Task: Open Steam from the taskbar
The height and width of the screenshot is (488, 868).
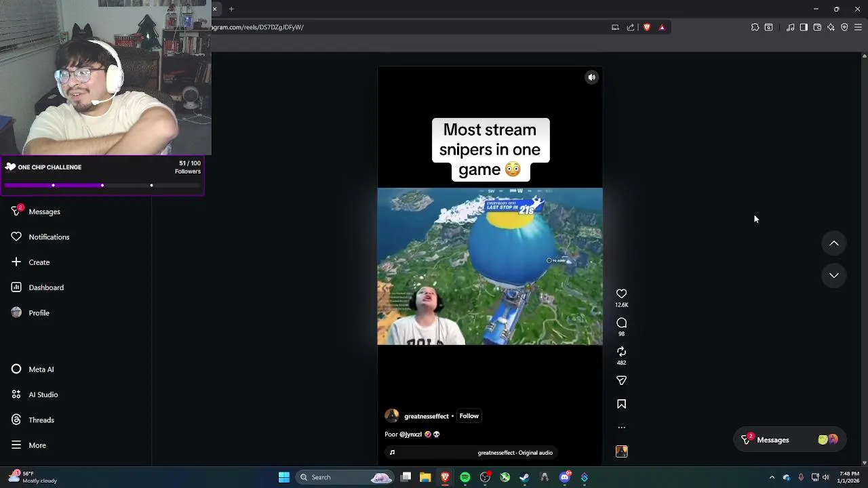Action: (524, 477)
